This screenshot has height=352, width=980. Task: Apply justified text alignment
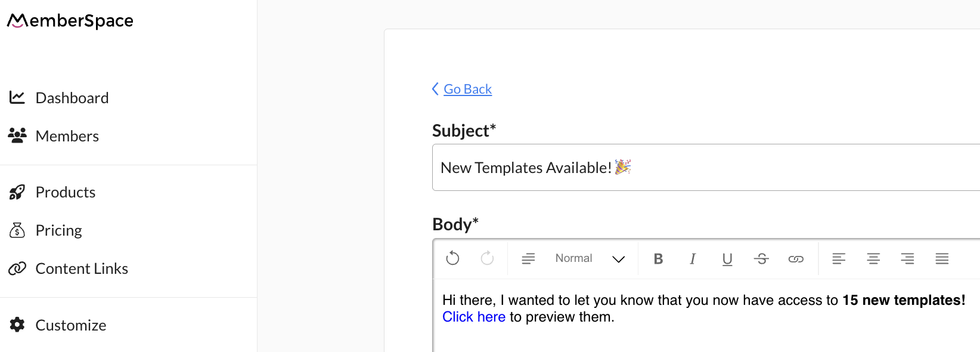tap(942, 258)
